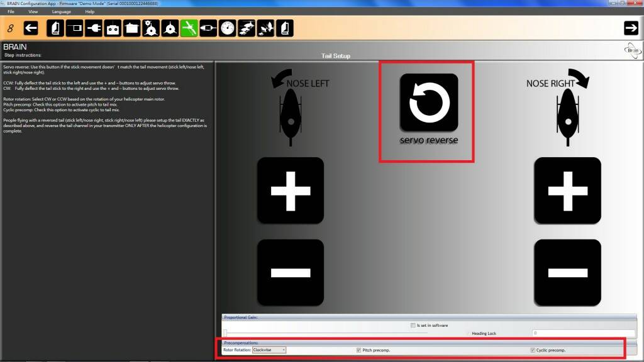Open the Help menu

tap(90, 11)
